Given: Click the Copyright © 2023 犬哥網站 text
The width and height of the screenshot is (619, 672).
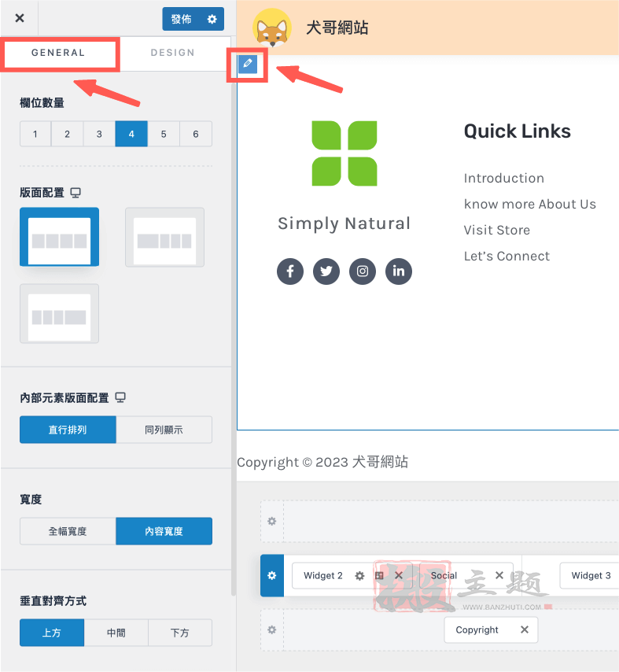Looking at the screenshot, I should [x=322, y=462].
